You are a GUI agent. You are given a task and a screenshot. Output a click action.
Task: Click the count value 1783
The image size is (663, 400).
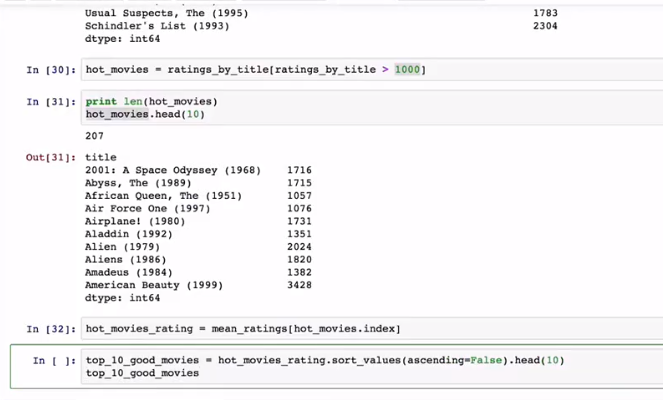[545, 13]
